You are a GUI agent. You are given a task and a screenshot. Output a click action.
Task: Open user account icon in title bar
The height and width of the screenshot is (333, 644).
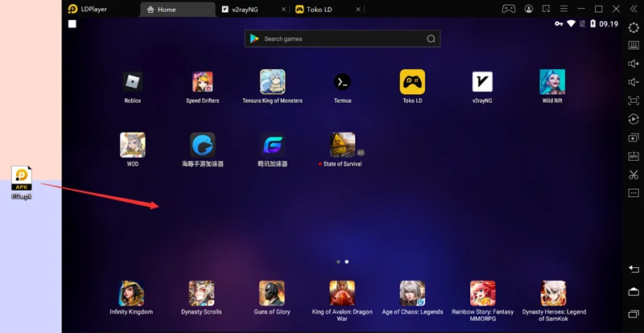pos(529,9)
